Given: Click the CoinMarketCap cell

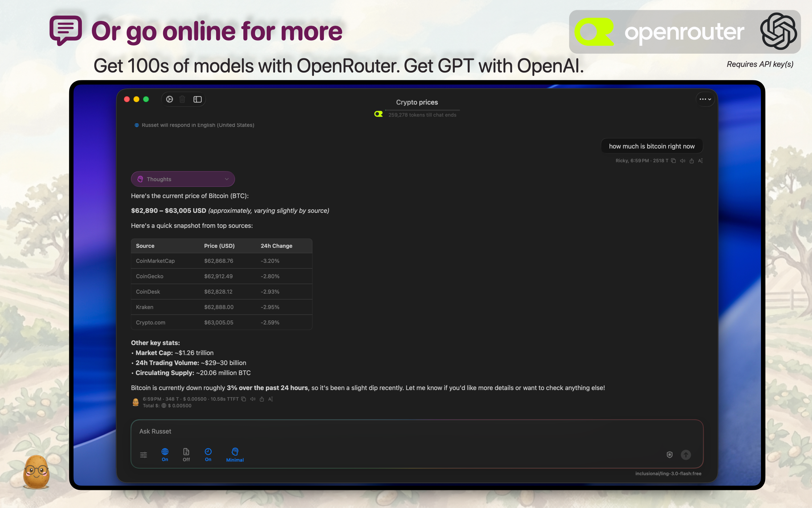Looking at the screenshot, I should 155,261.
